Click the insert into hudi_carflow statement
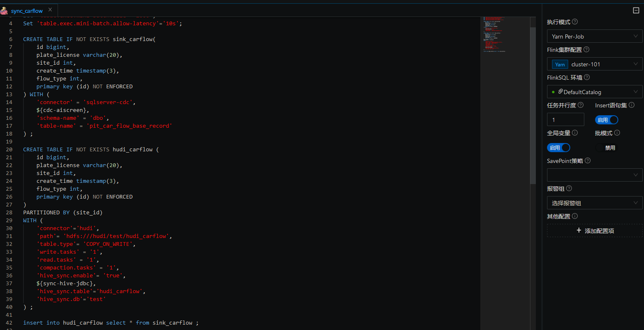The width and height of the screenshot is (644, 330). 111,323
